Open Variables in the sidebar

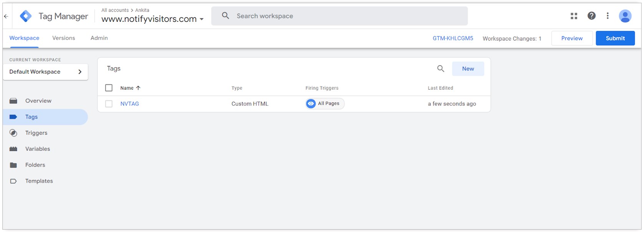click(45, 149)
